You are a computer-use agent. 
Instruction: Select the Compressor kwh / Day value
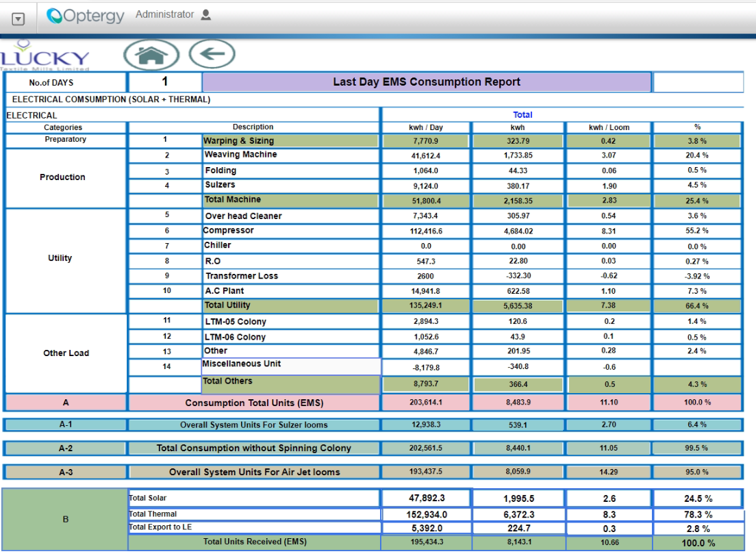pos(425,231)
